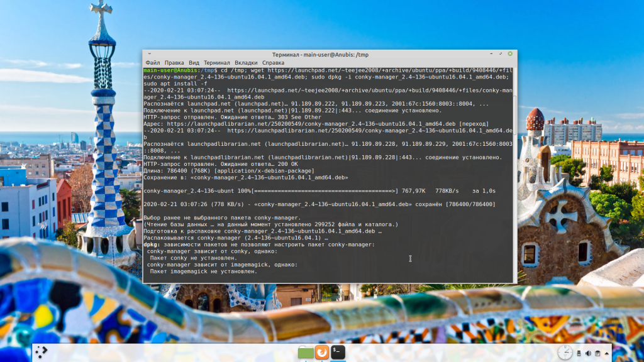
Task: Click 'Подготовка к распаковке' line
Action: (x=262, y=231)
